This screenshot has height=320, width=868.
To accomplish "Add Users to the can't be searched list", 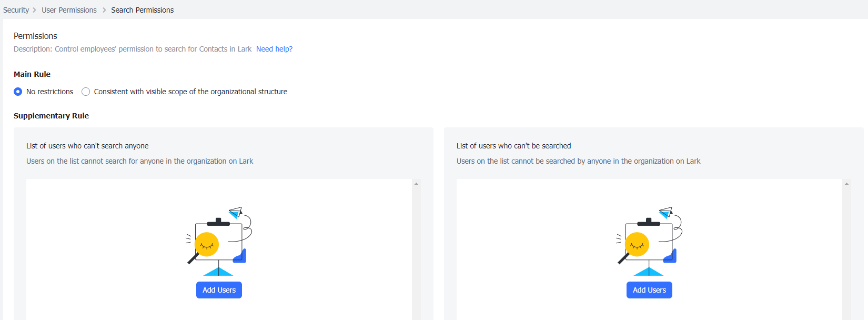I will [649, 290].
